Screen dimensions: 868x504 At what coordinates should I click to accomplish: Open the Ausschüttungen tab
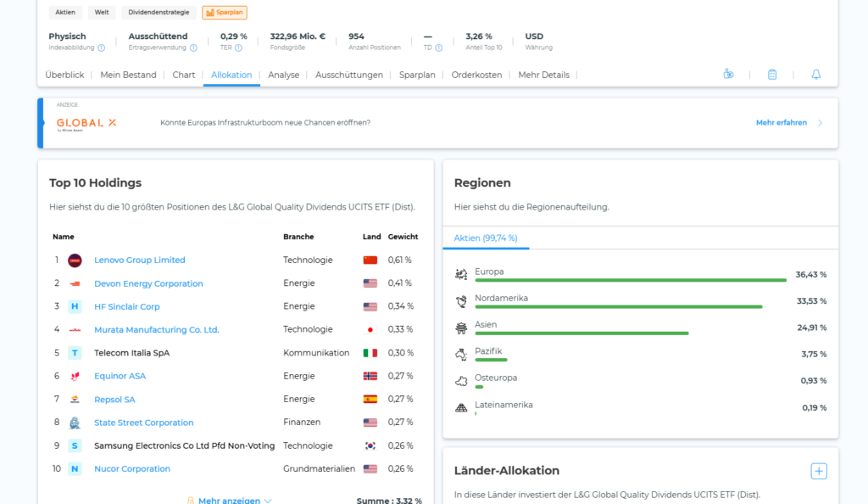pos(348,75)
